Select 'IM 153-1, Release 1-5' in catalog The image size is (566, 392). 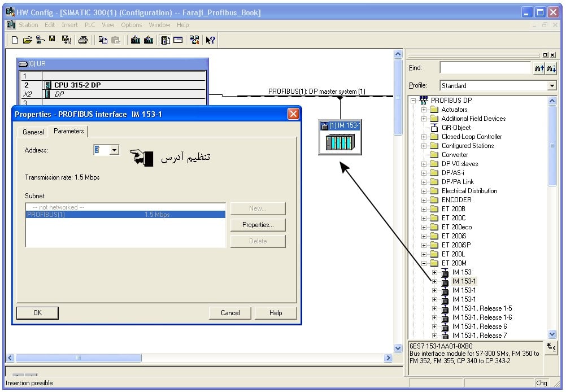(x=482, y=308)
